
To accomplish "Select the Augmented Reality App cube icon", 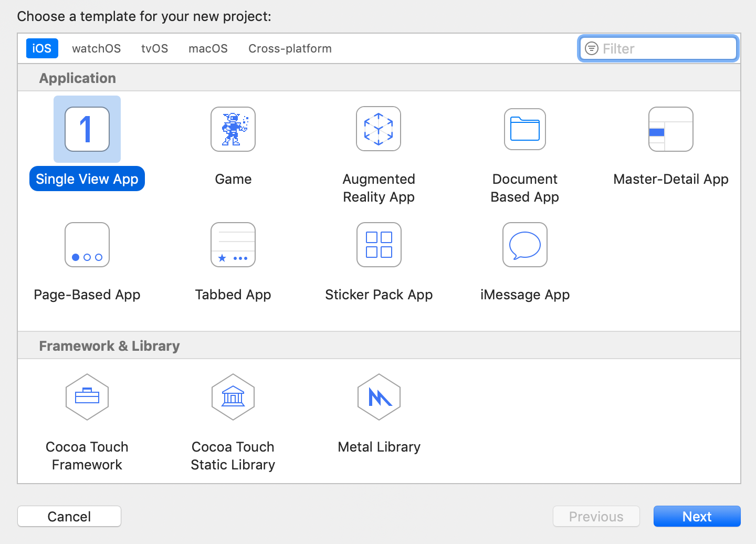I will tap(379, 129).
